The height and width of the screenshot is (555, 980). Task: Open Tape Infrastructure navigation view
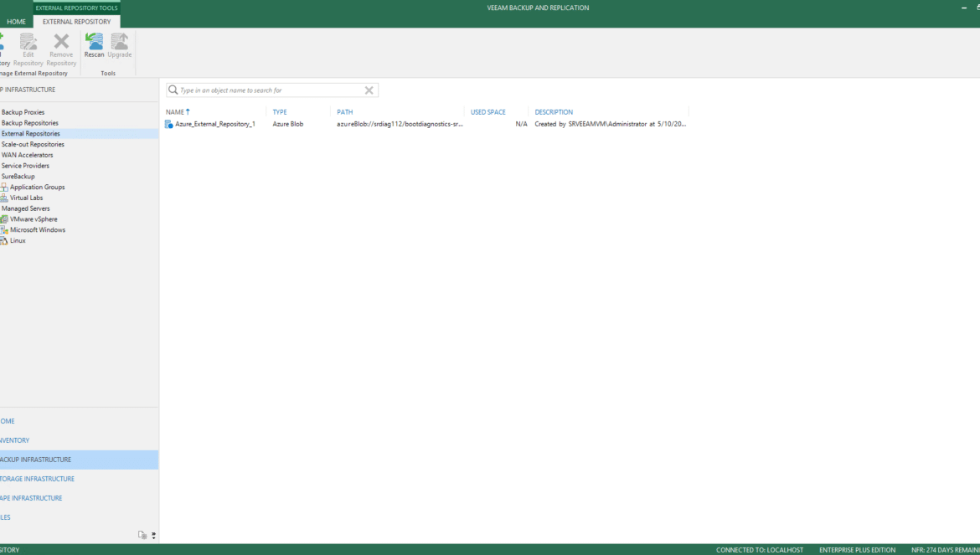tap(31, 498)
